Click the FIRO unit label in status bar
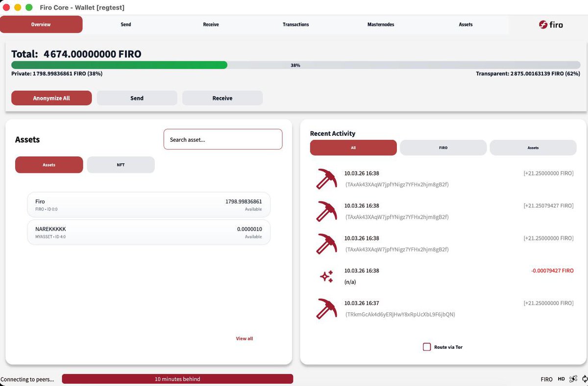 pos(546,379)
